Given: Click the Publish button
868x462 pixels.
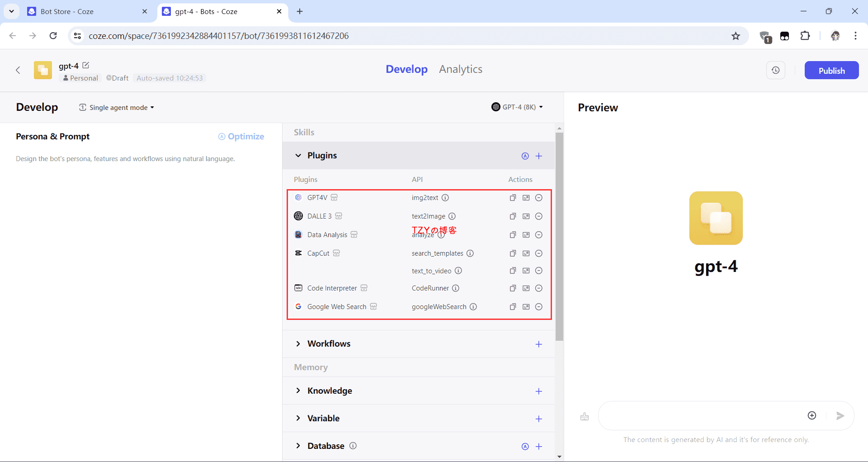Looking at the screenshot, I should (831, 70).
